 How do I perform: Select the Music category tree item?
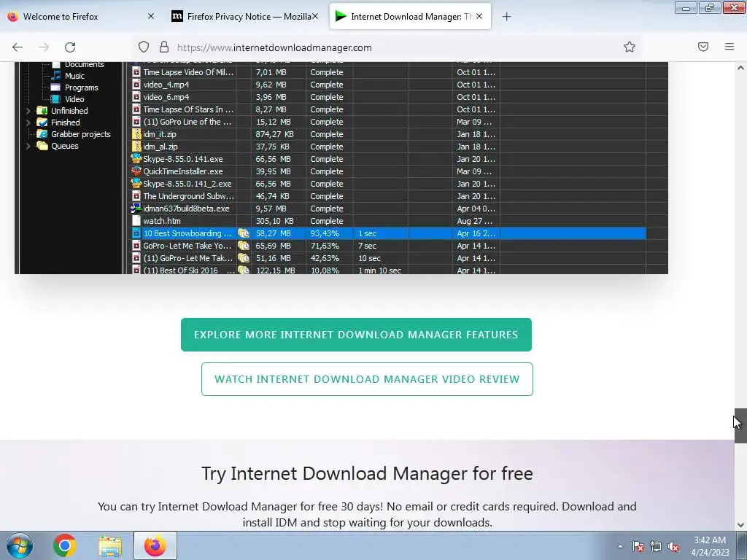click(74, 76)
